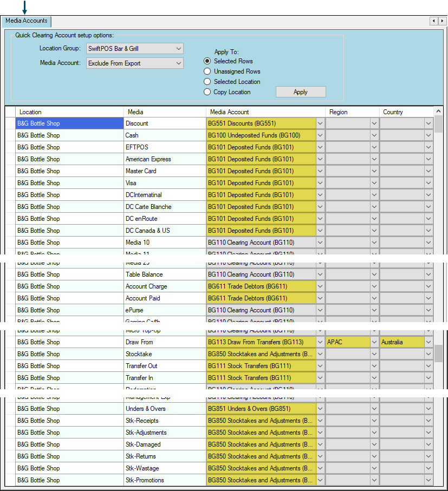
Task: Click the Draw From media cell
Action: click(x=165, y=342)
